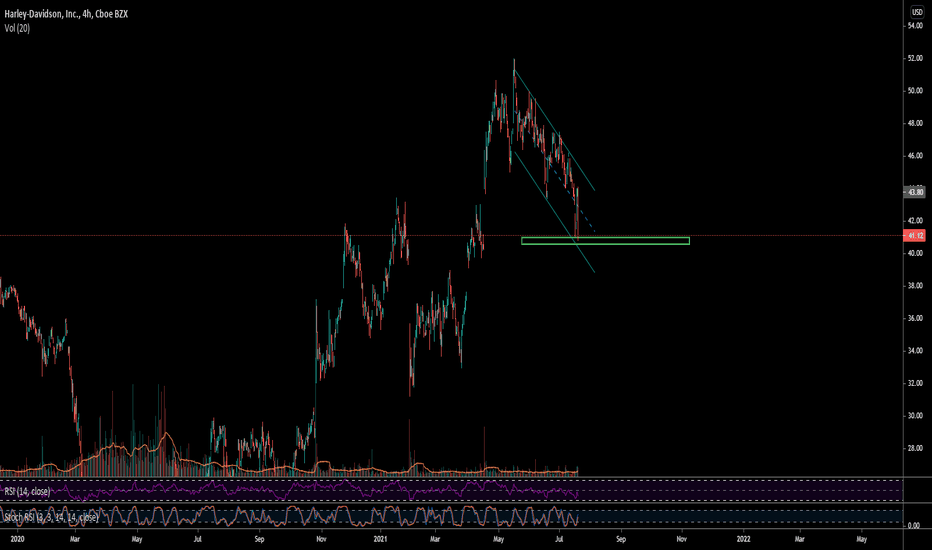Click the Nov label just before 2021
The image size is (932, 550).
click(321, 539)
